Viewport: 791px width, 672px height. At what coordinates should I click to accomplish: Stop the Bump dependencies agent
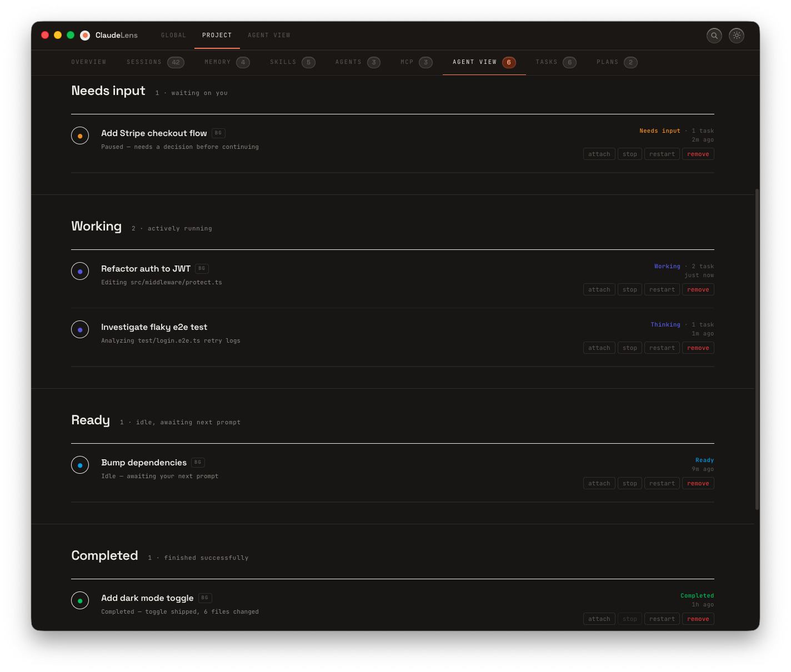[x=630, y=484]
